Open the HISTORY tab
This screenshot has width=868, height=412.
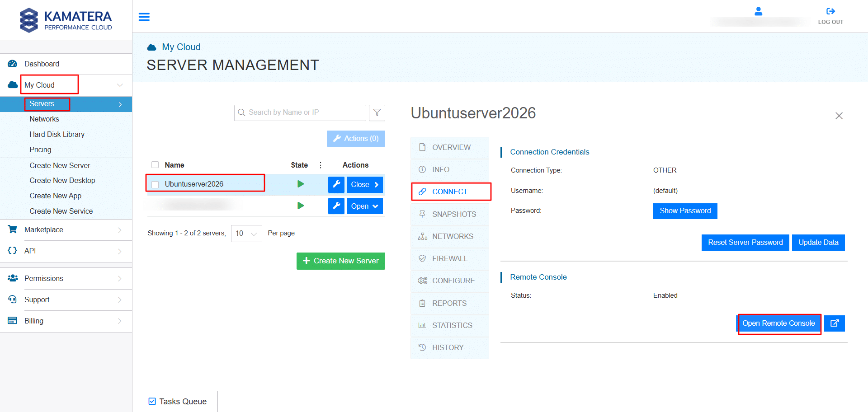[x=450, y=347]
